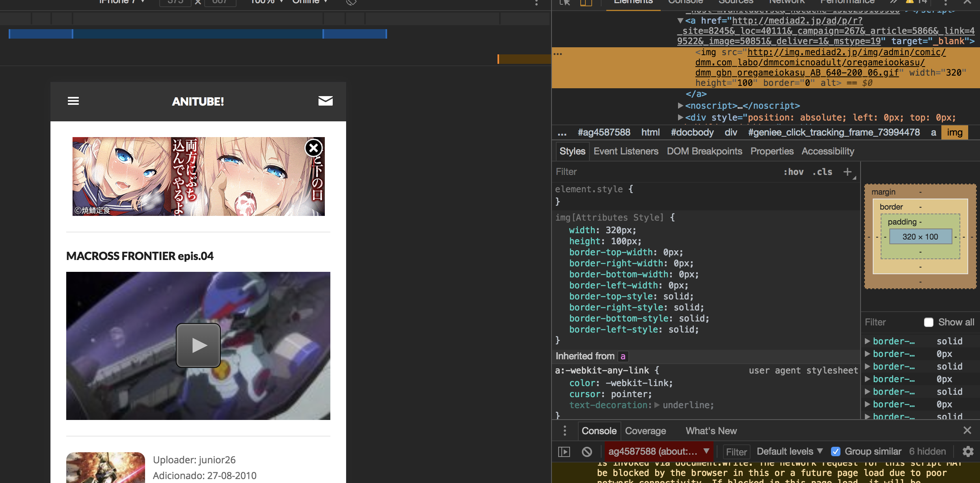Open Default levels dropdown
Screen dimensions: 980x483
pyautogui.click(x=790, y=451)
